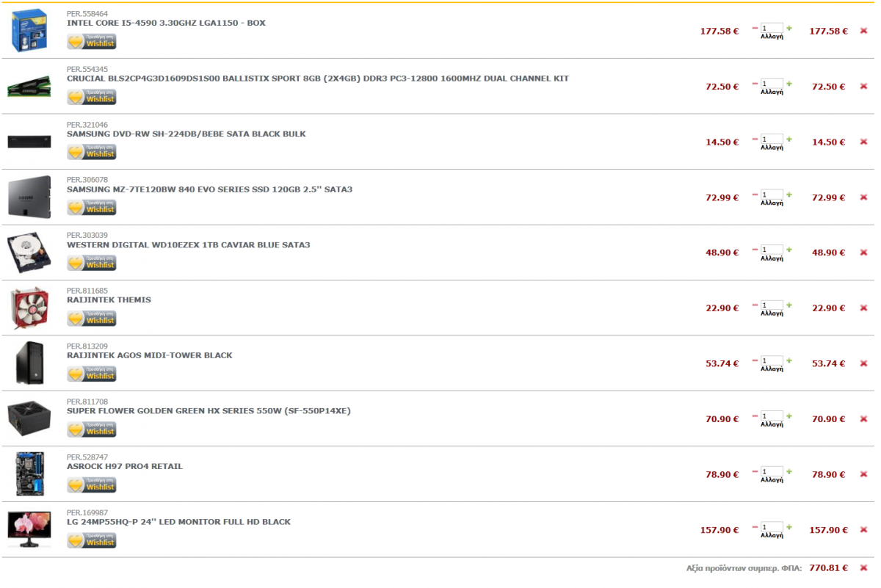The width and height of the screenshot is (881, 588).
Task: Open the Raijintek Agos case thumbnail
Action: 29,363
